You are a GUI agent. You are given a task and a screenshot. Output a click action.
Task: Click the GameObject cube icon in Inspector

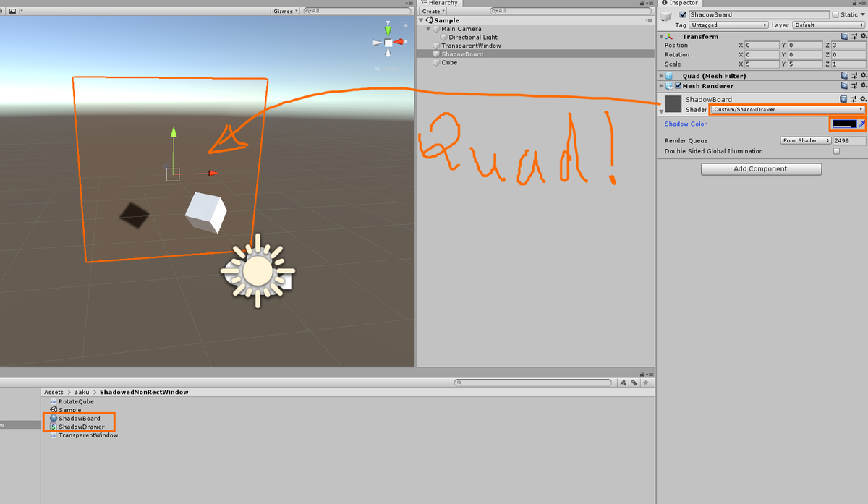(x=666, y=17)
